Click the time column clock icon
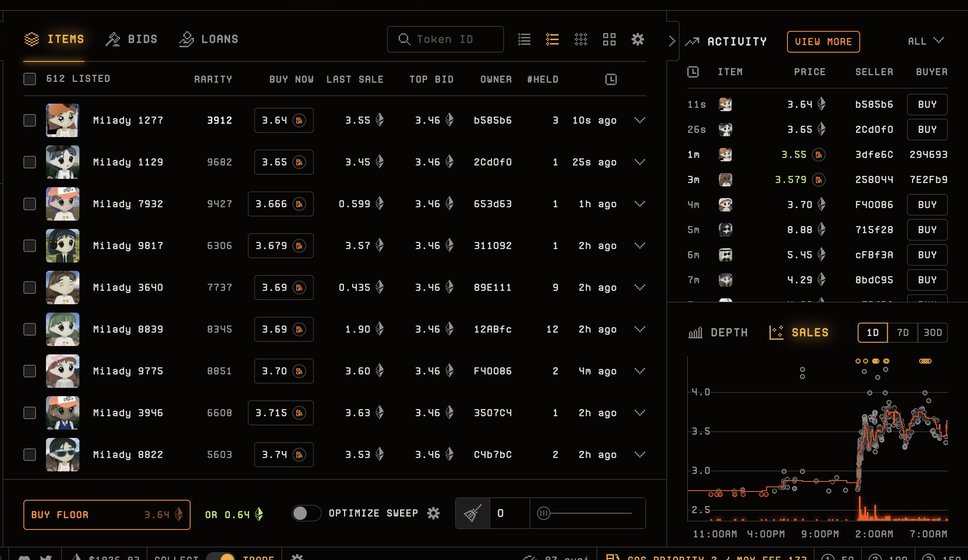The width and height of the screenshot is (968, 560). 611,79
